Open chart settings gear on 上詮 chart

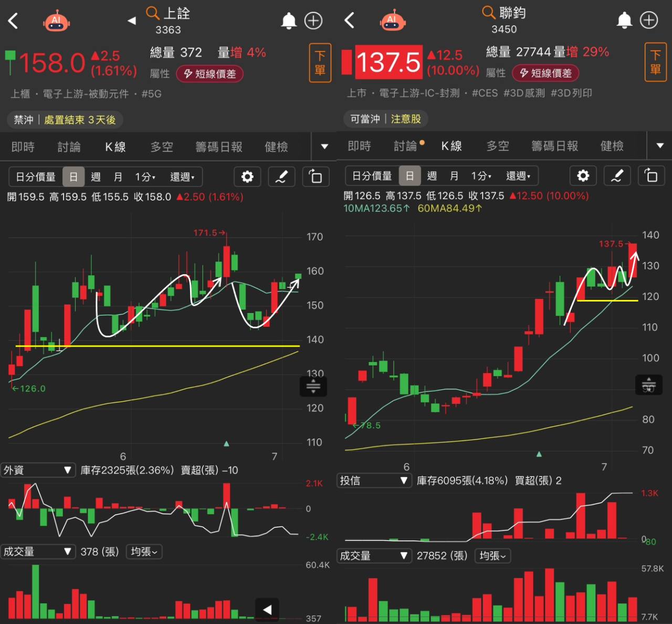coord(247,176)
